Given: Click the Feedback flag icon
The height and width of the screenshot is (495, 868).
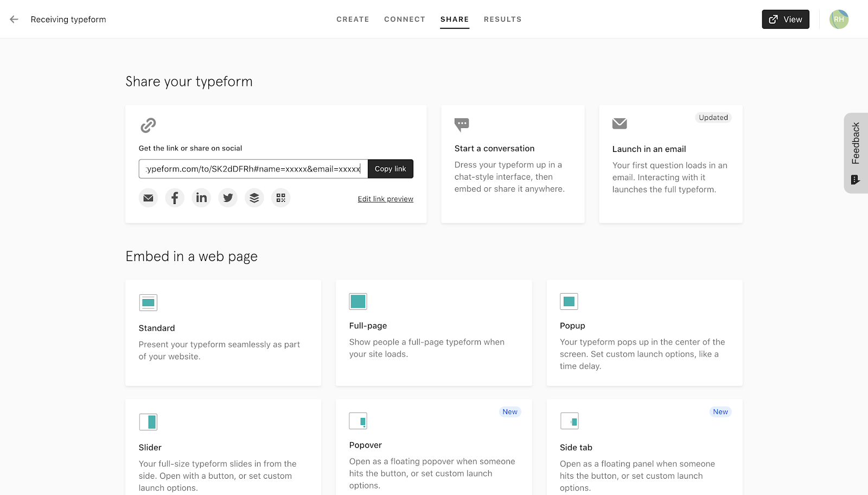Looking at the screenshot, I should click(x=855, y=180).
